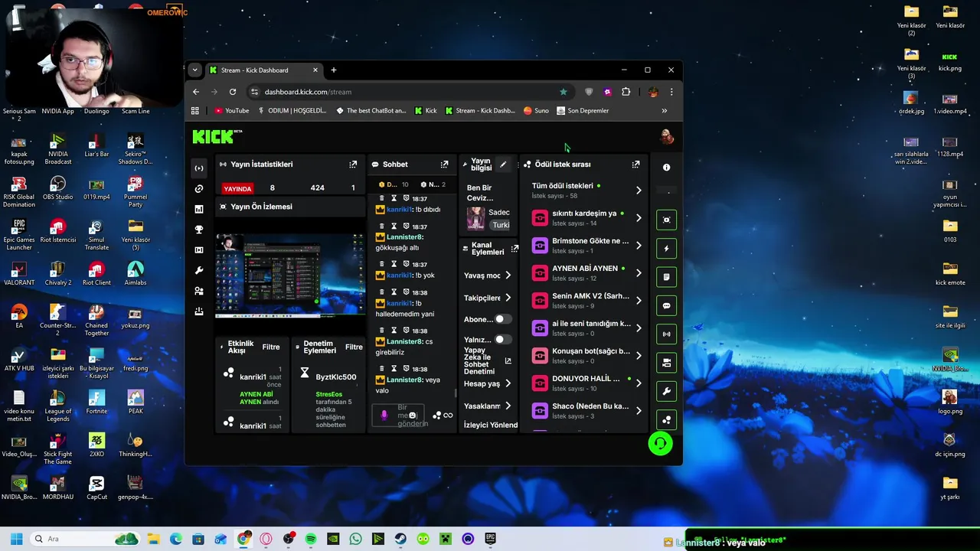Screen dimensions: 980x551
Task: Click the Chrome address bar
Action: pyautogui.click(x=410, y=92)
